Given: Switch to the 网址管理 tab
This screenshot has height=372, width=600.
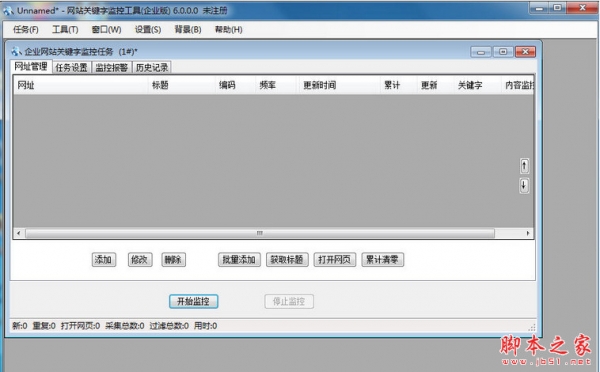Looking at the screenshot, I should pyautogui.click(x=31, y=67).
